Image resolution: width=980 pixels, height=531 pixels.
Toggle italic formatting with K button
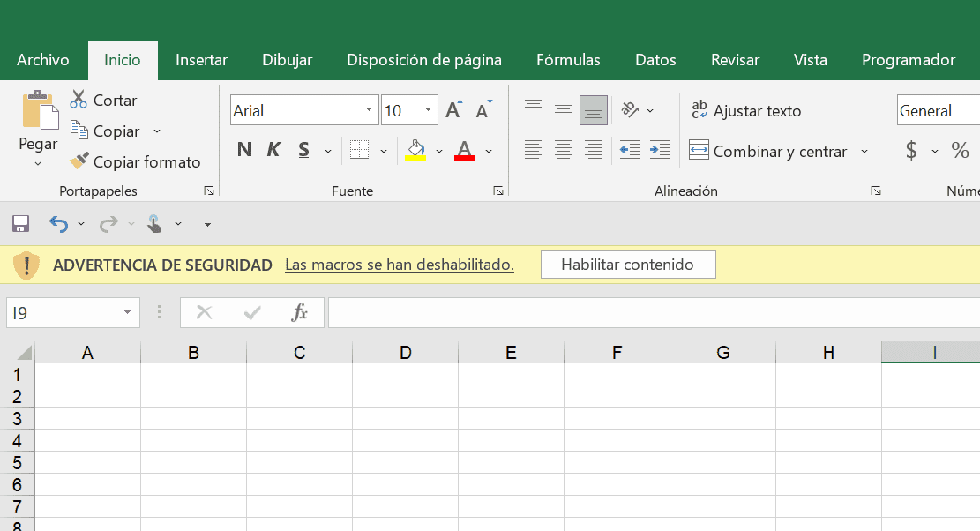click(273, 150)
